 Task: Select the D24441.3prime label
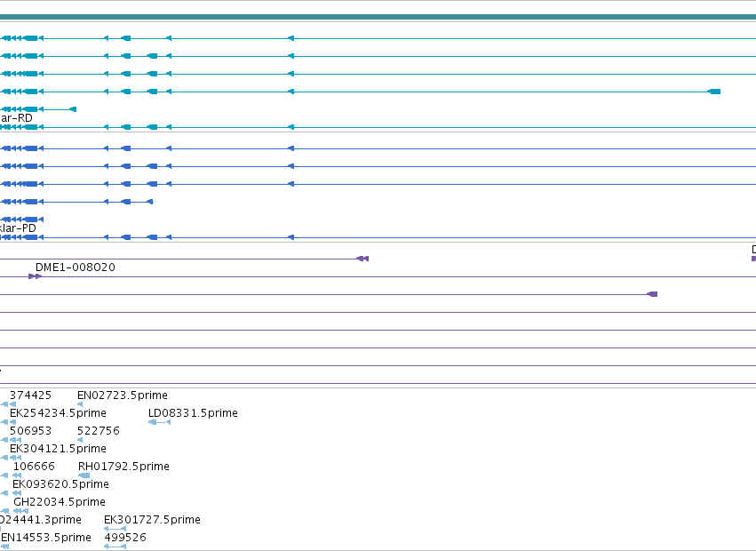tap(41, 520)
